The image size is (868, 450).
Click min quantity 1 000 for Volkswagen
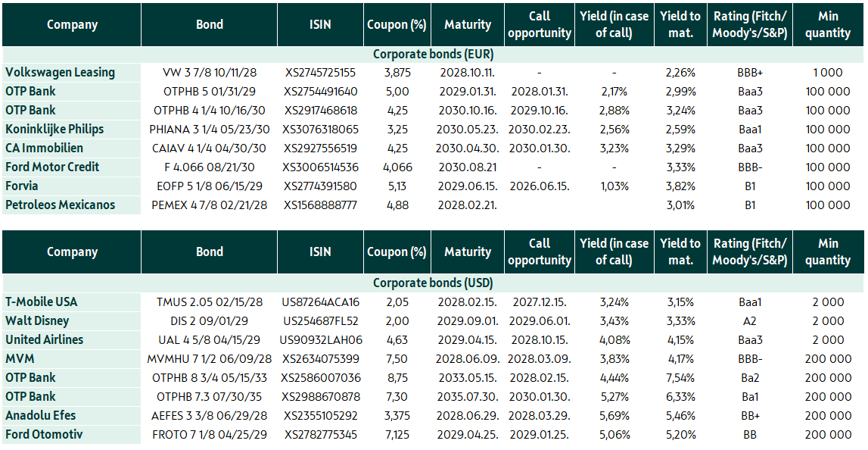point(828,73)
